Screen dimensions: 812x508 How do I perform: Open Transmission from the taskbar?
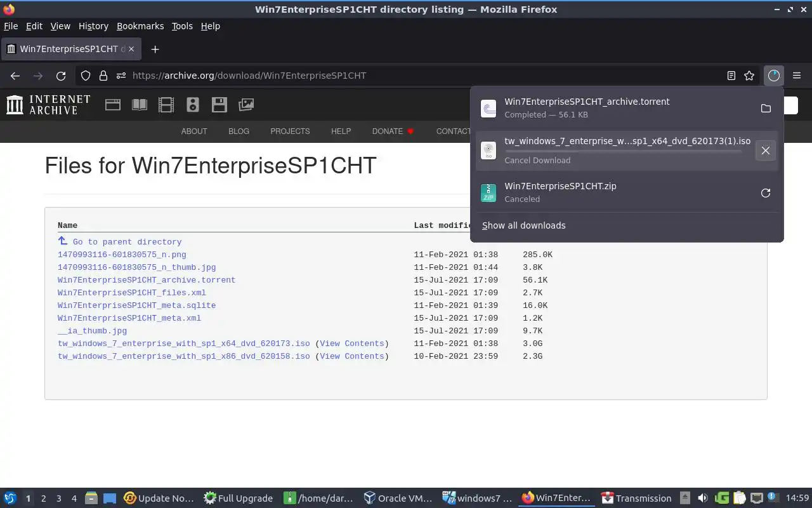(x=636, y=498)
